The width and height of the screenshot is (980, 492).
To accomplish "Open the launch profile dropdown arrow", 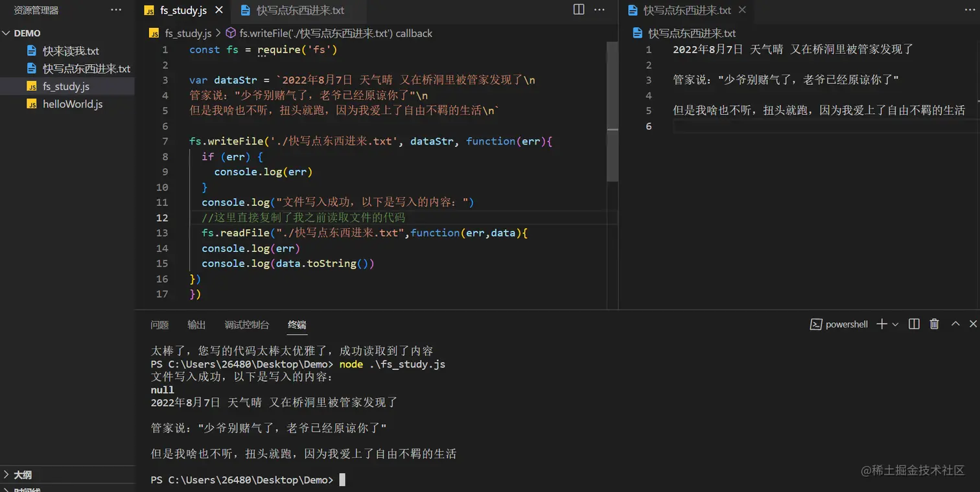I will (896, 324).
